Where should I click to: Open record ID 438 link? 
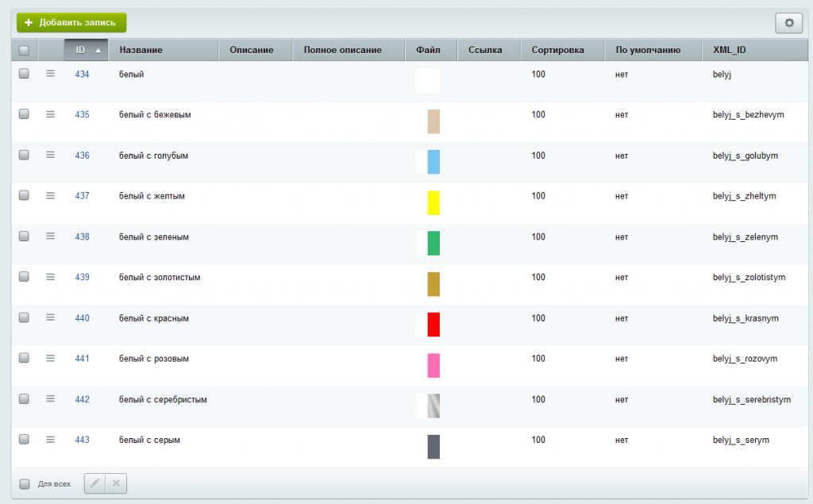82,237
